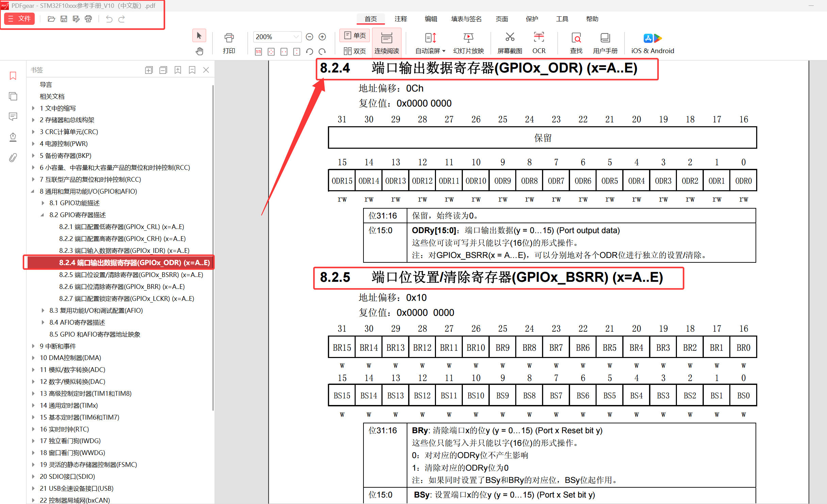Click the save icon in title bar
Screen dimensions: 827x504
[64, 19]
